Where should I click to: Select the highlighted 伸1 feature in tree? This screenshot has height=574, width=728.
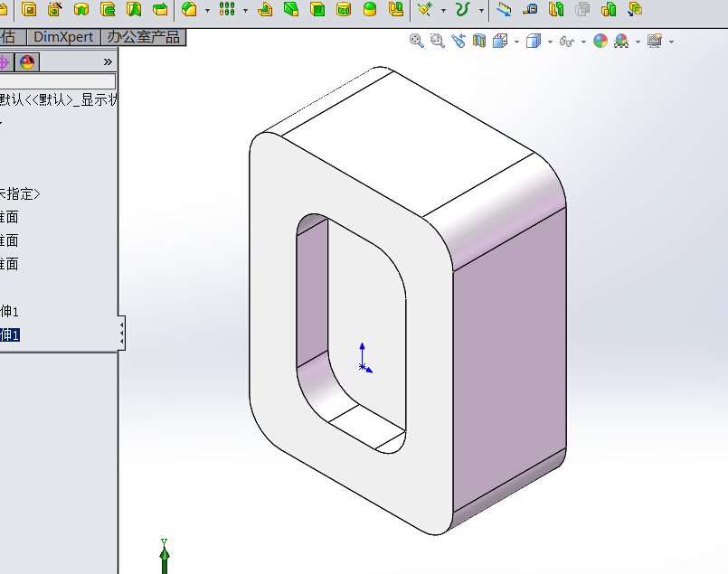point(10,334)
